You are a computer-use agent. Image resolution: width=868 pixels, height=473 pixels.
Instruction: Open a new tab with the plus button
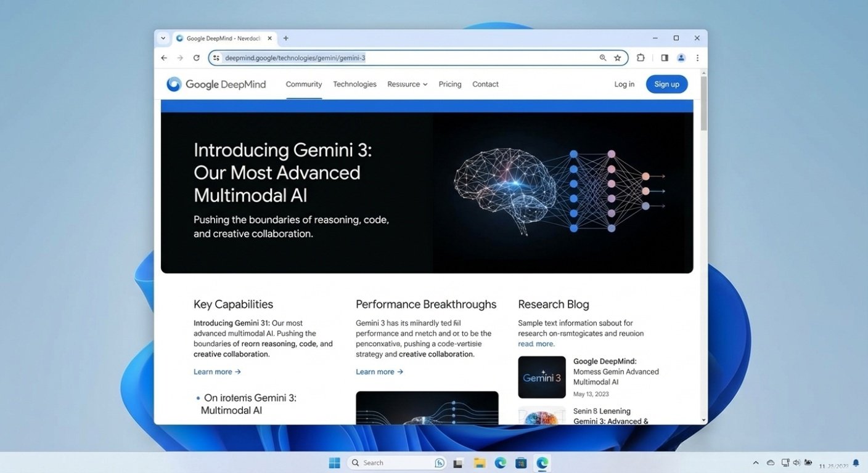pos(285,38)
